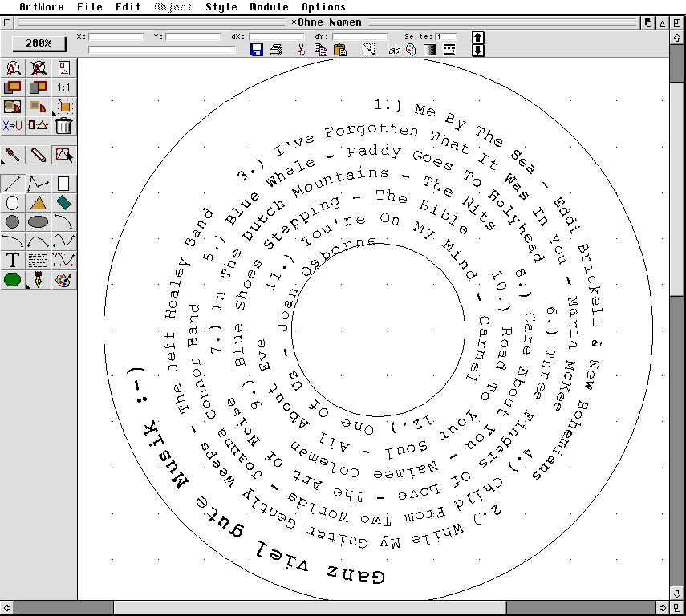Viewport: 686px width, 616px height.
Task: Click the vertical scrollbar down arrow
Action: click(677, 594)
